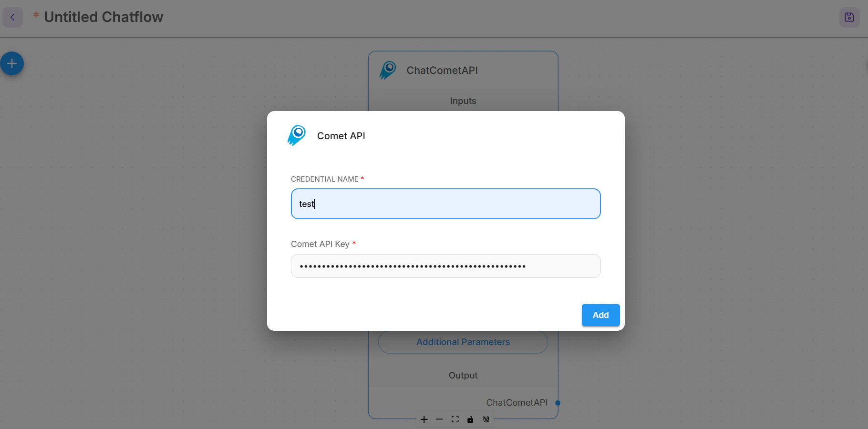This screenshot has width=868, height=429.
Task: Click the ChatCometAPI node logo icon
Action: [388, 70]
